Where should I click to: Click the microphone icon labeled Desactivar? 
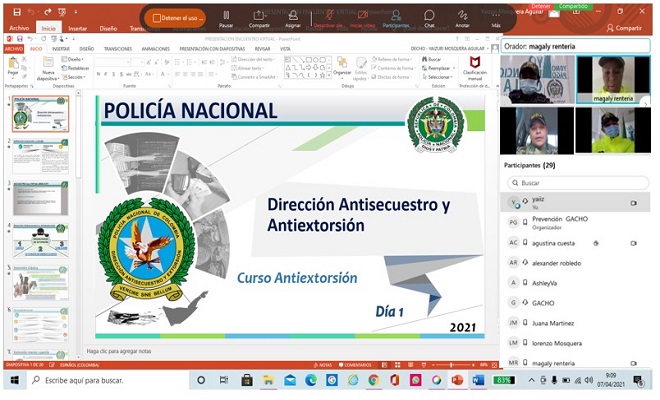point(328,16)
